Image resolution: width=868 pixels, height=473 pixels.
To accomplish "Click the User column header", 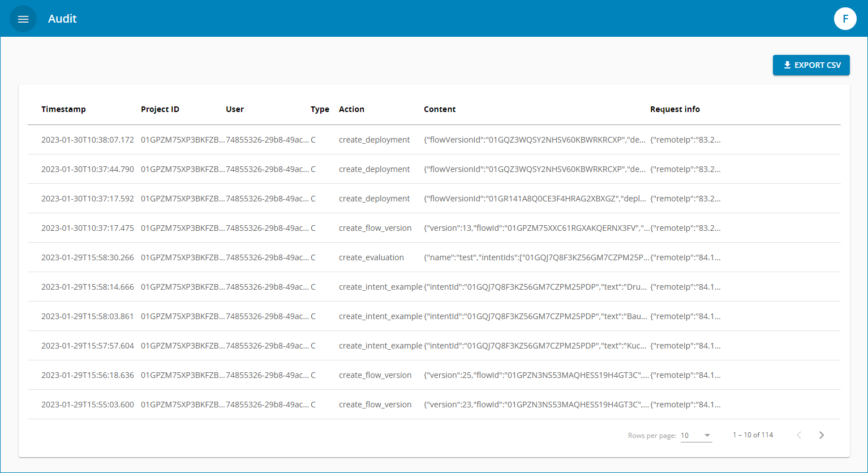I will [x=235, y=109].
